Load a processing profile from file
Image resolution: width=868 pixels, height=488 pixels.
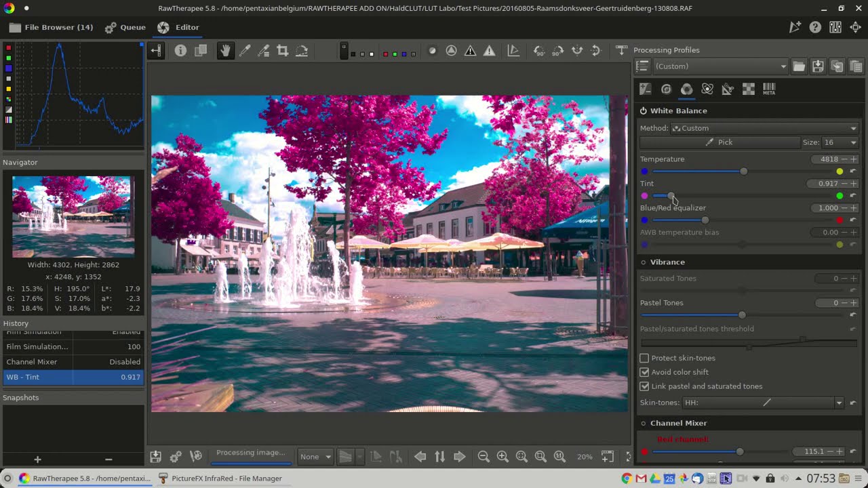point(799,66)
